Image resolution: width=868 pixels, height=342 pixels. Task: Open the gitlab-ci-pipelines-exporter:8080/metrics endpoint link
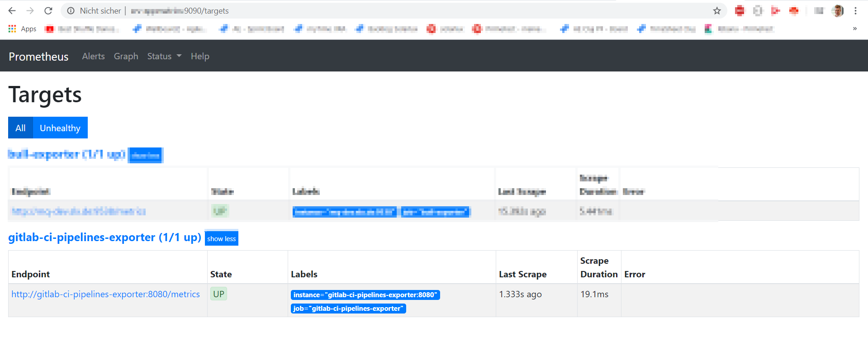pos(105,294)
